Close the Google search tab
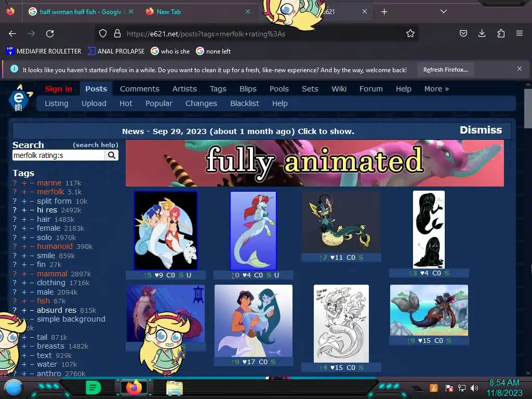The image size is (532, 399). [131, 11]
